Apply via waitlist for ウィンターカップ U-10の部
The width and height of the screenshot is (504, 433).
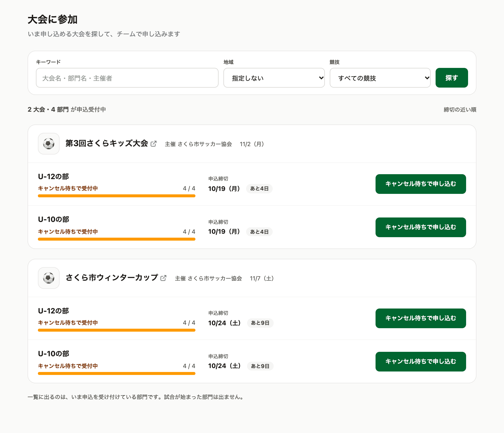[x=421, y=362]
